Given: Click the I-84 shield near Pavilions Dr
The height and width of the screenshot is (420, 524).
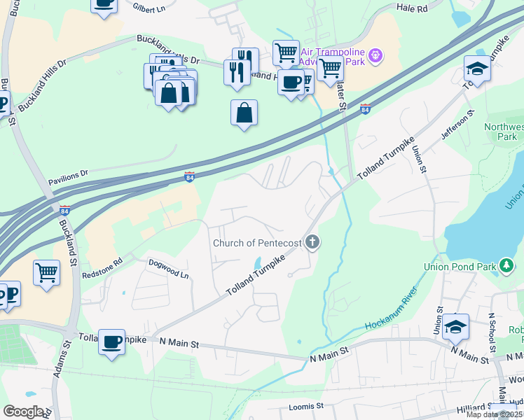Looking at the screenshot, I should (x=189, y=177).
